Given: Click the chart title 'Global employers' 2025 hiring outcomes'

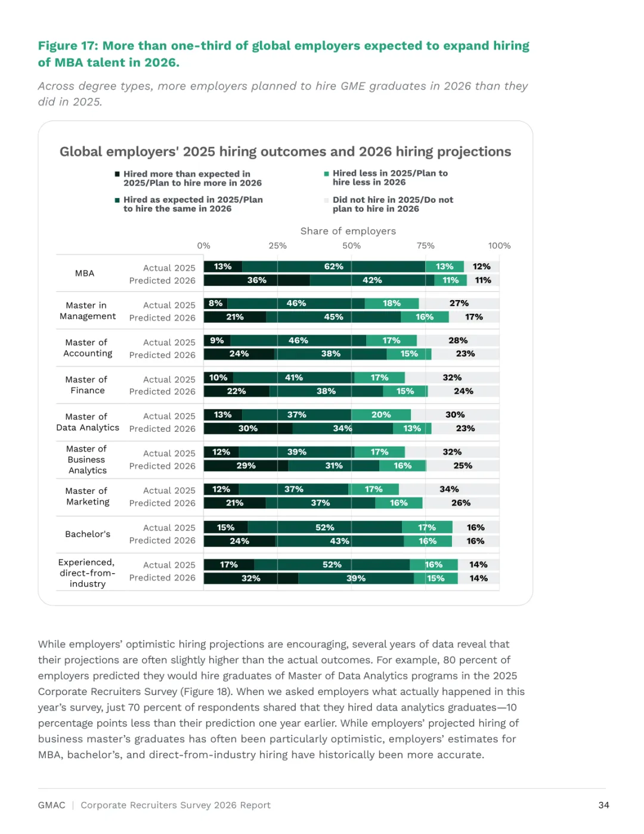Looking at the screenshot, I should (x=285, y=152).
